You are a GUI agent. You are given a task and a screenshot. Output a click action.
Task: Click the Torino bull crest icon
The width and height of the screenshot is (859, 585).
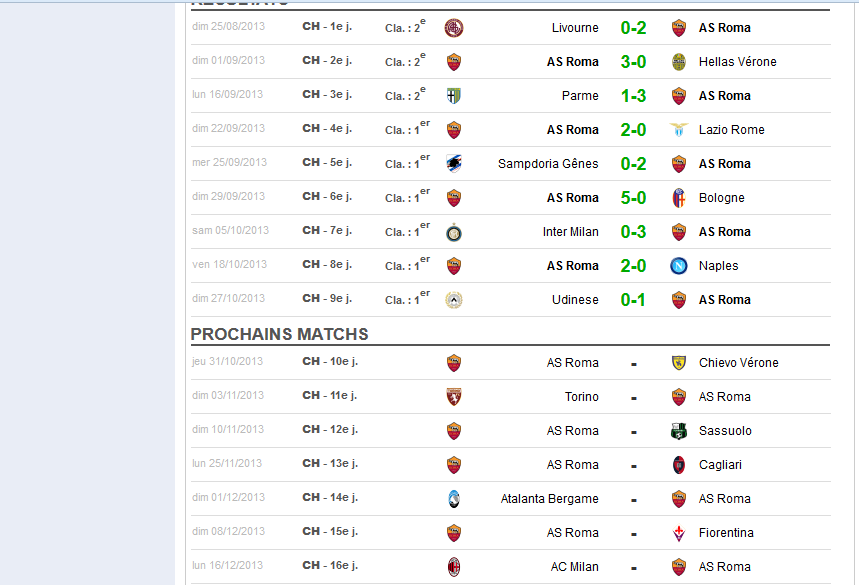[x=454, y=397]
